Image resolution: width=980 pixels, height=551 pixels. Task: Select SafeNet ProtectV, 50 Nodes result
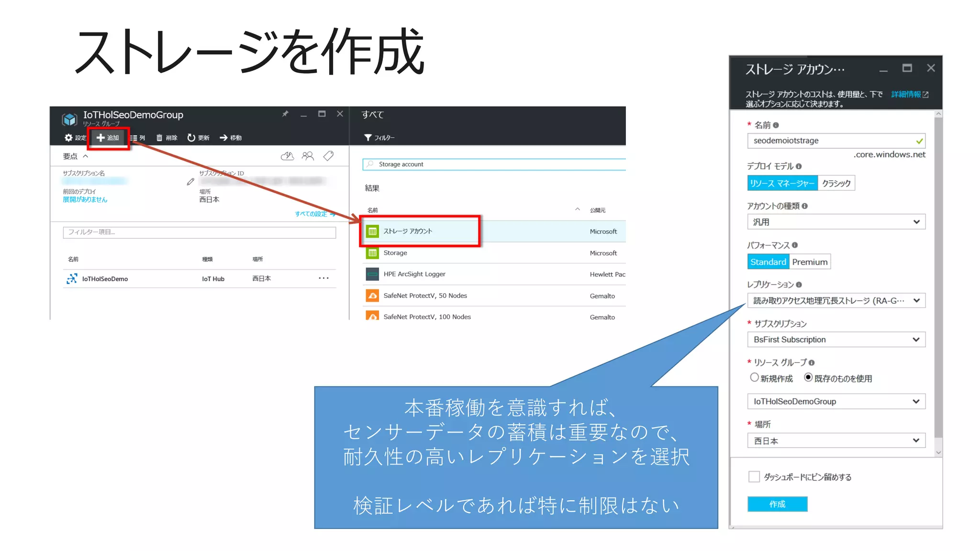[494, 296]
